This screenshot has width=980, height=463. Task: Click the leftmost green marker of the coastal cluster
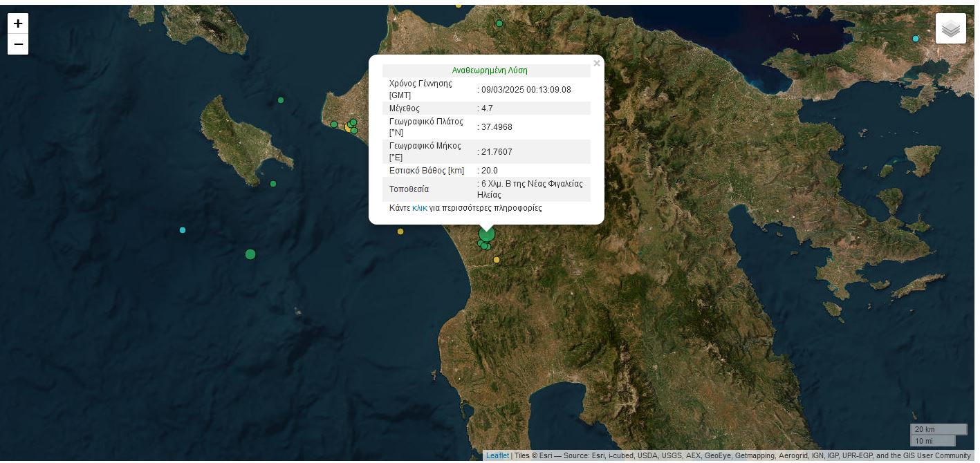[x=334, y=124]
